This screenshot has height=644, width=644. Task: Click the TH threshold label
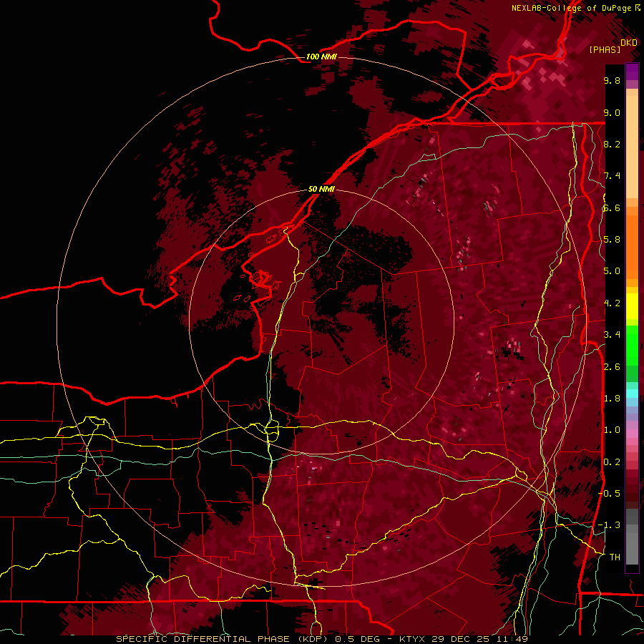615,557
